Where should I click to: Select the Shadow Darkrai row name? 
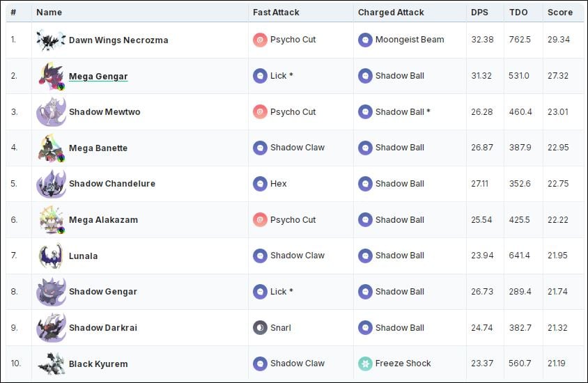102,328
